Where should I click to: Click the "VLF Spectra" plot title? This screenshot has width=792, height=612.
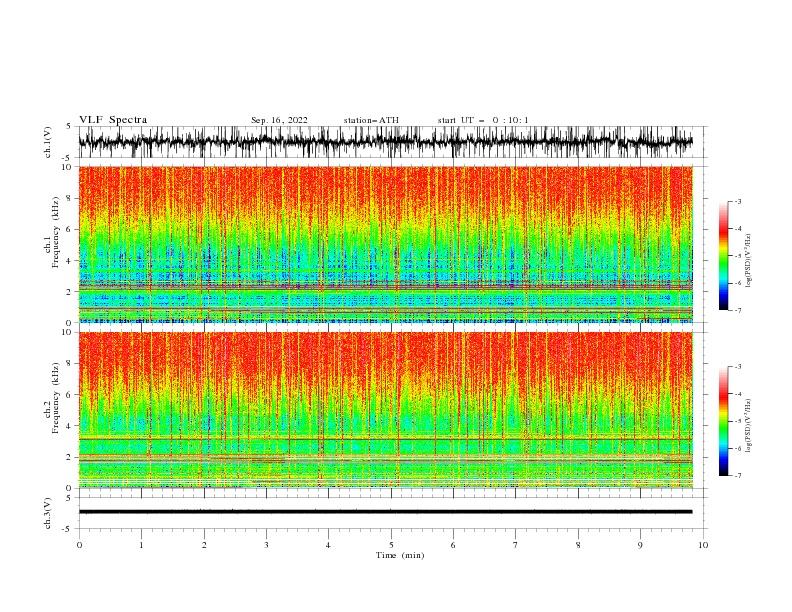click(x=113, y=120)
